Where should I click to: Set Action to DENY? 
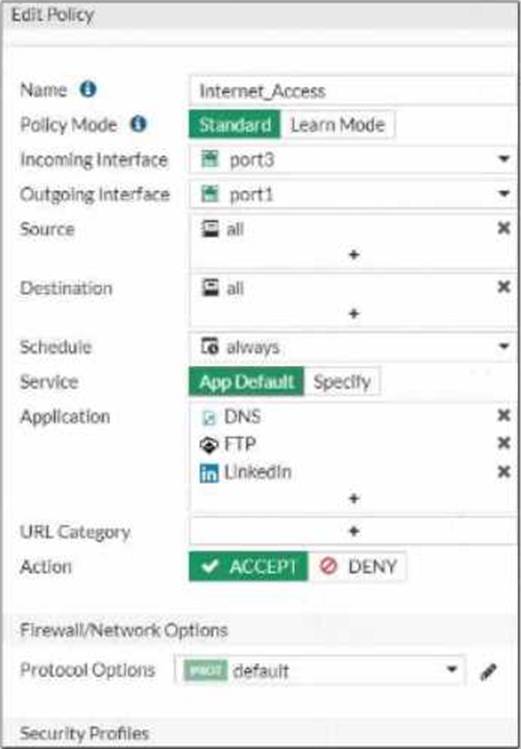pyautogui.click(x=358, y=567)
